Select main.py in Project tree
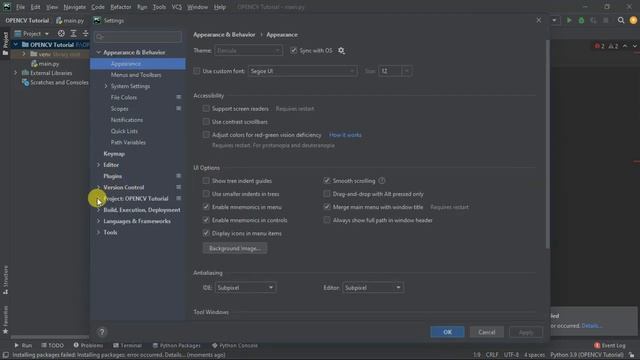This screenshot has height=360, width=640. [x=49, y=64]
